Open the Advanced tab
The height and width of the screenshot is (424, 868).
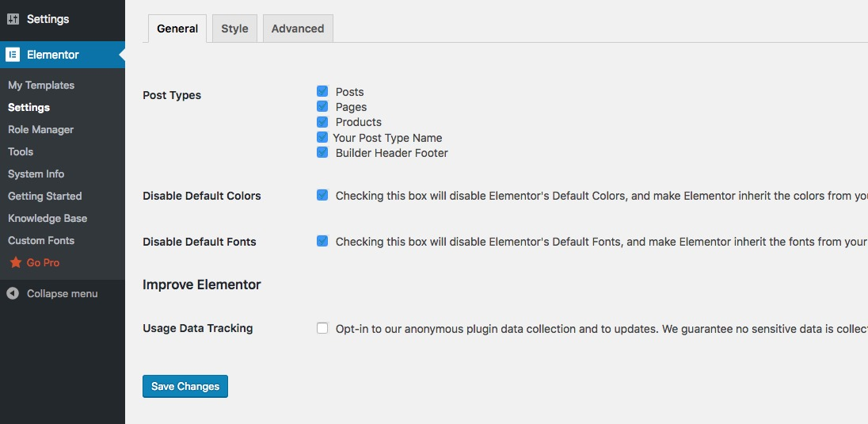(x=298, y=29)
